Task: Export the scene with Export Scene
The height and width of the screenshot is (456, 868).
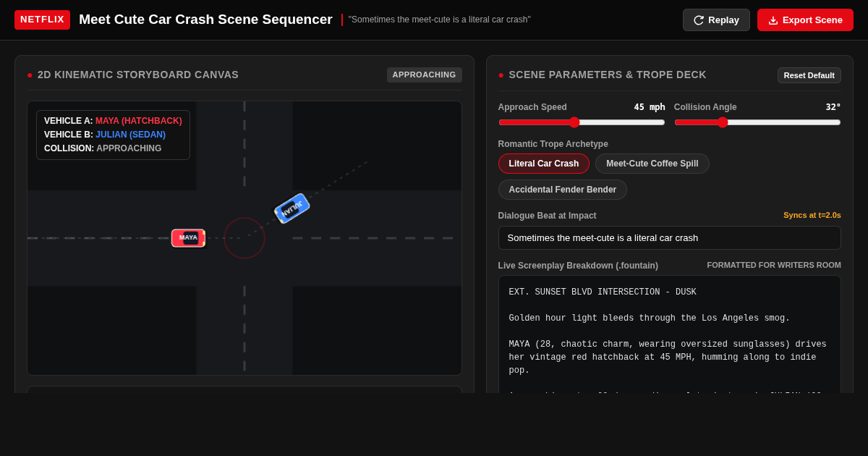Action: [x=805, y=20]
